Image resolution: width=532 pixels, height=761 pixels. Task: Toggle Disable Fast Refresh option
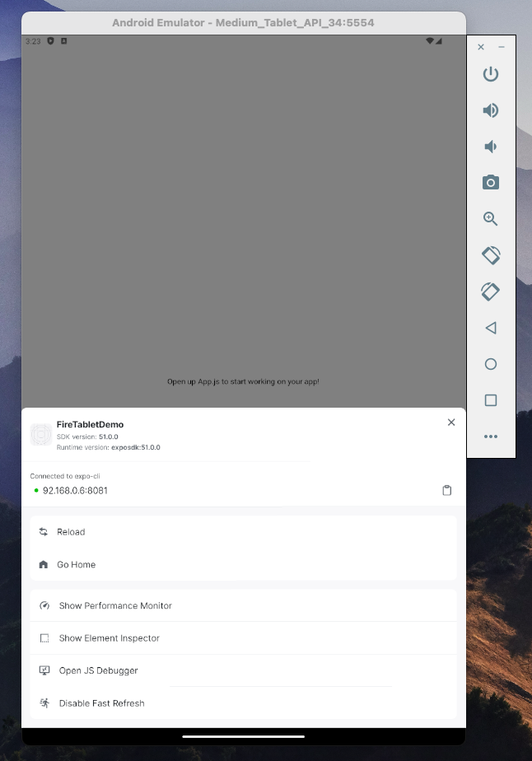[243, 703]
